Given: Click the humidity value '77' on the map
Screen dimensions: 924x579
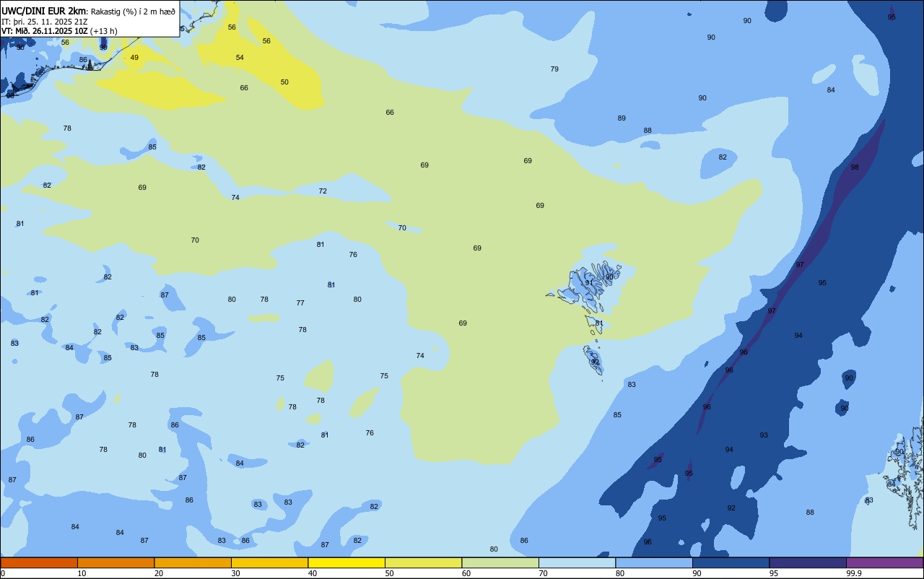Looking at the screenshot, I should coord(300,303).
